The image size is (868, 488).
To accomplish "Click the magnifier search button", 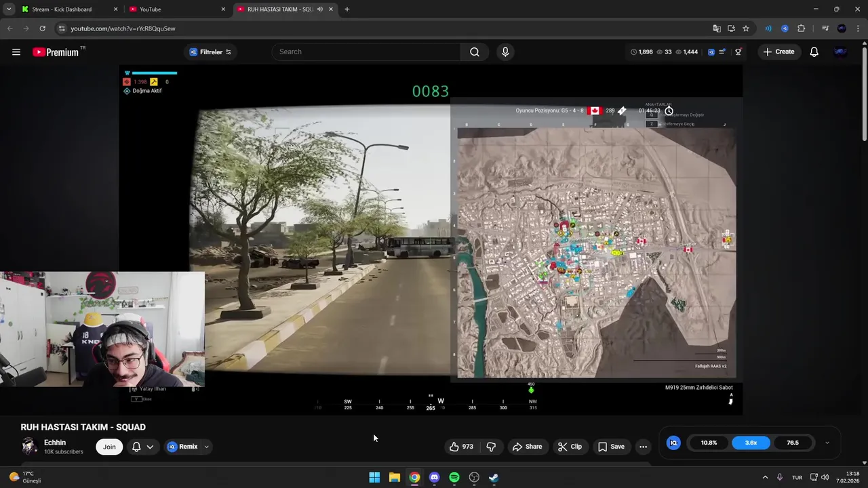I will click(x=475, y=52).
